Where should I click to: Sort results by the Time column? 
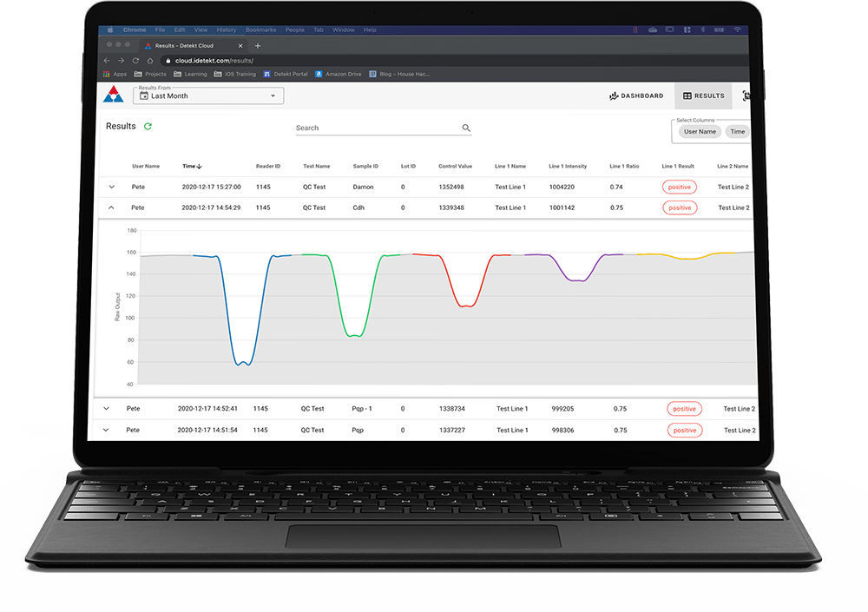[193, 166]
